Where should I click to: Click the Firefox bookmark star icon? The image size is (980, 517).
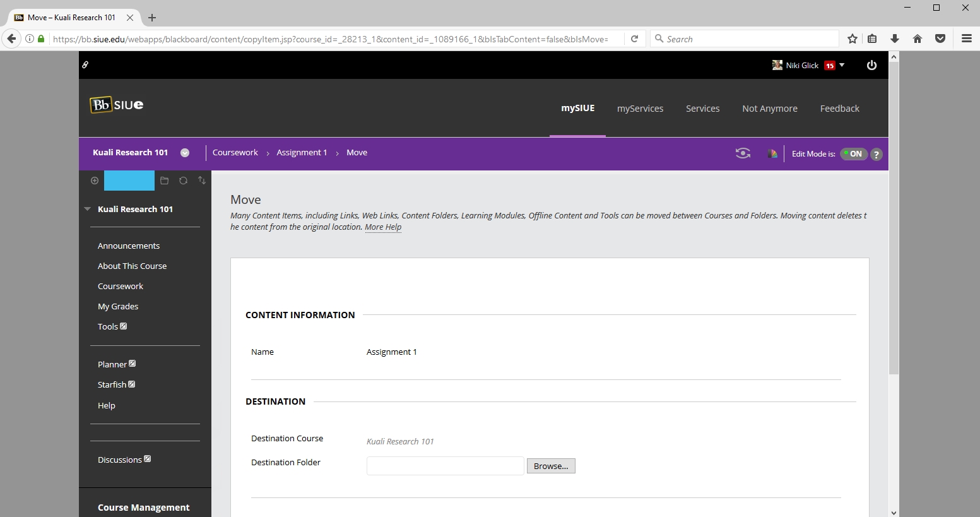point(852,39)
